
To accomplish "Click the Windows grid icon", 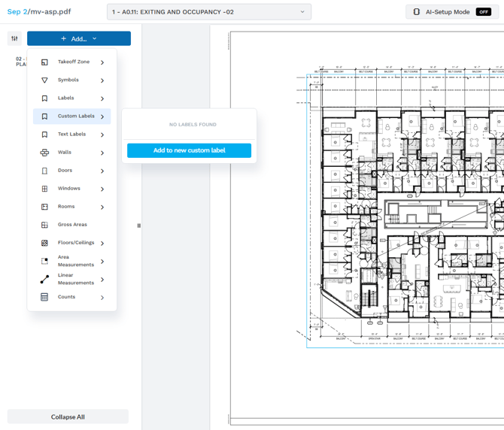I will point(44,189).
